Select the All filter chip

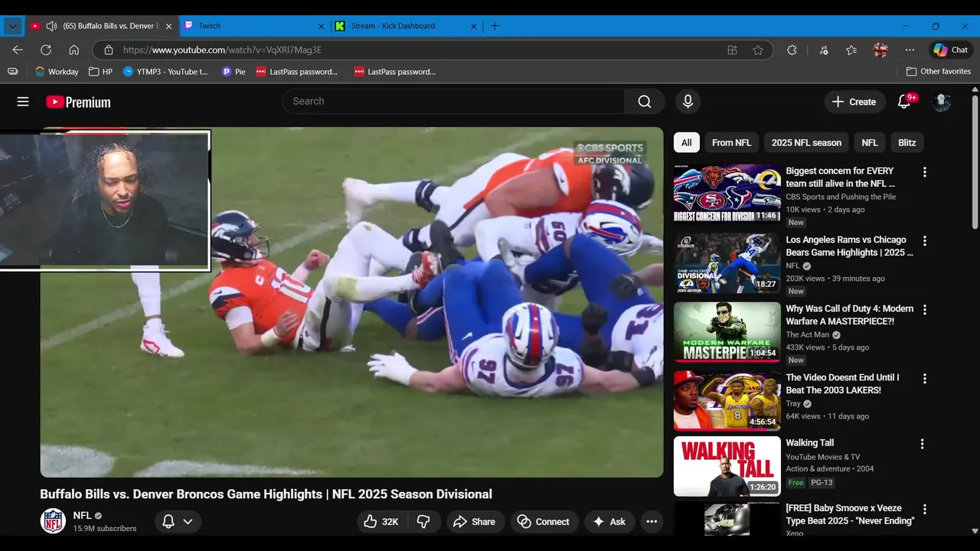click(x=687, y=142)
